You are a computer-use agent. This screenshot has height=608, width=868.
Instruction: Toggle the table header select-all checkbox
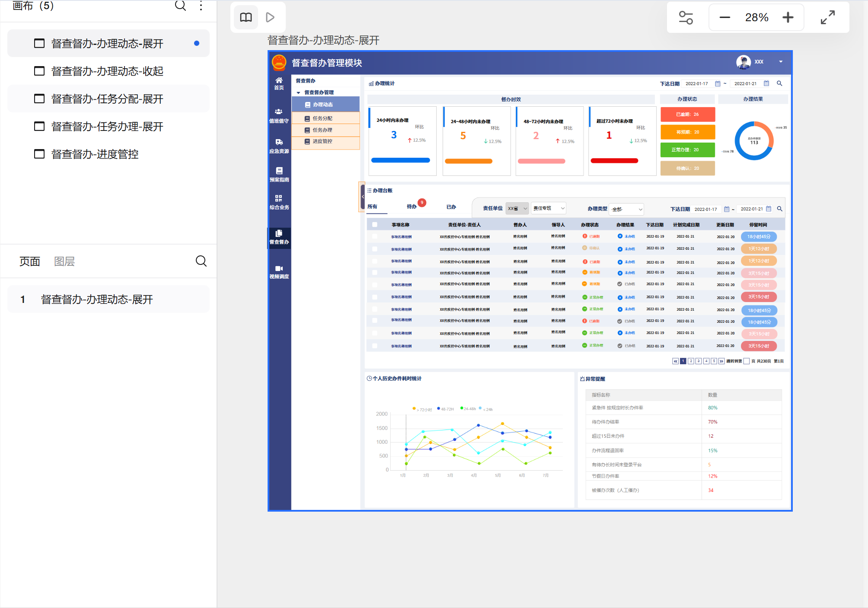coord(375,225)
